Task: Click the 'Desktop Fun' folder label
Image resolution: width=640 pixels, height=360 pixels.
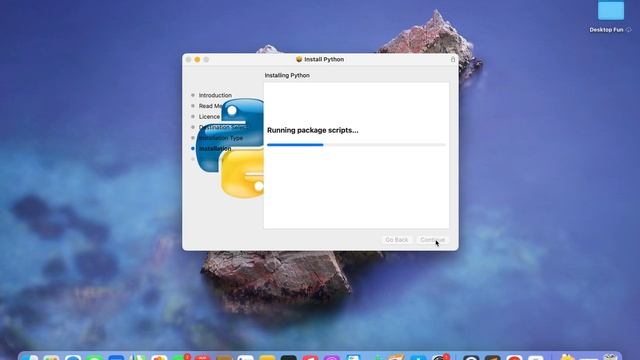Action: pyautogui.click(x=606, y=30)
